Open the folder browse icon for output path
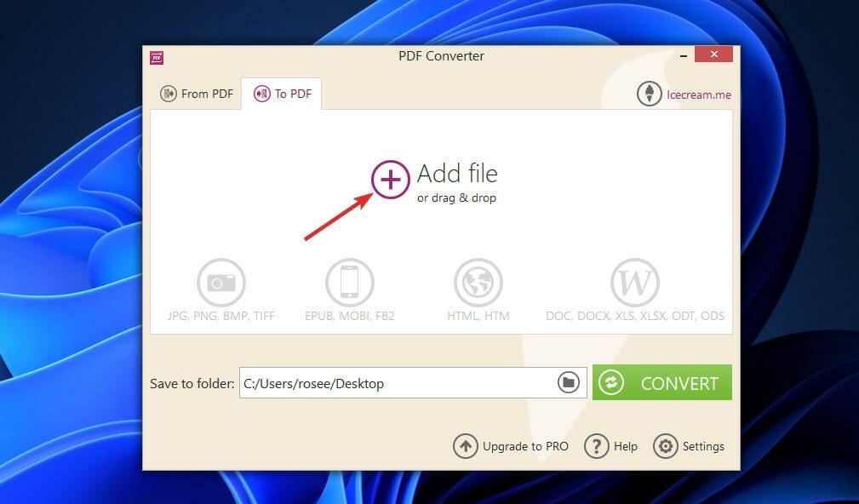The width and height of the screenshot is (859, 504). tap(569, 382)
